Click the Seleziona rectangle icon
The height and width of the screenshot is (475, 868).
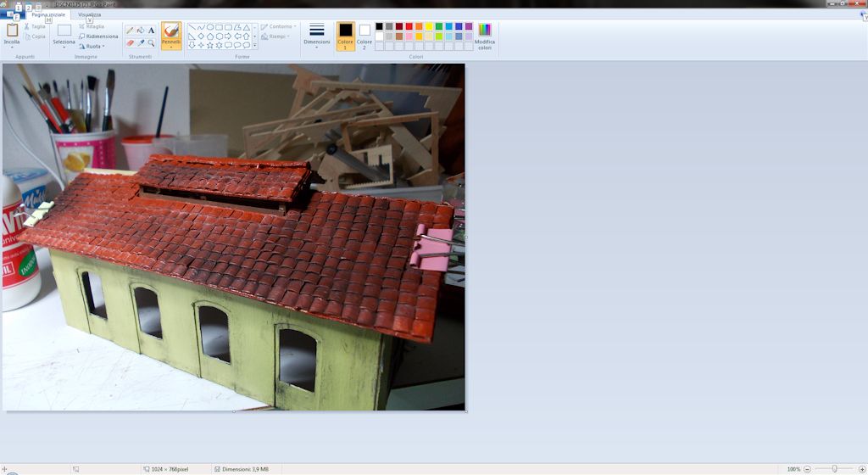[64, 30]
